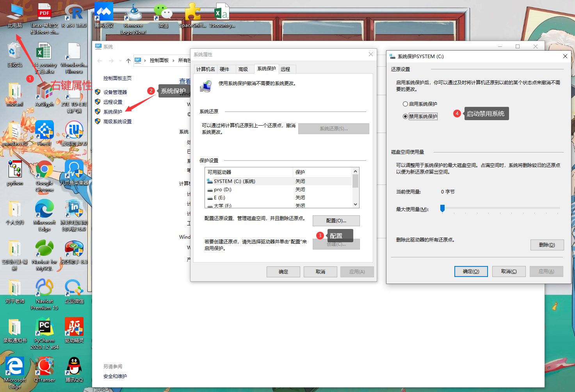Launch R x64 3.6.0 shortcut
Image resolution: width=575 pixels, height=392 pixels.
(74, 15)
